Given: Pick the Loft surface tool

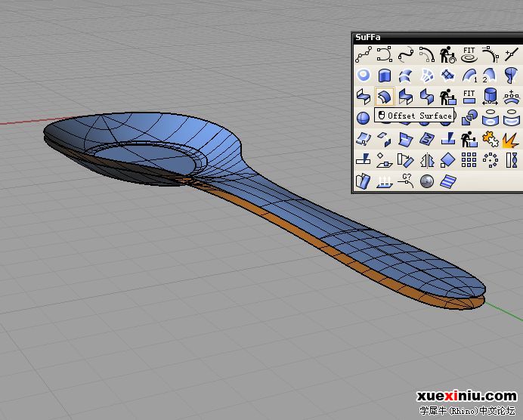Looking at the screenshot, I should (406, 76).
